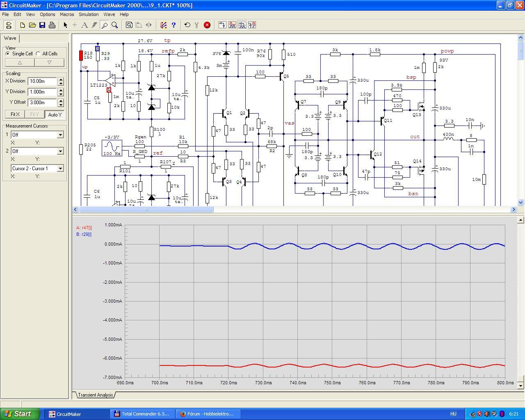The height and width of the screenshot is (420, 525).
Task: Toggle the Auto Y button
Action: tap(55, 114)
